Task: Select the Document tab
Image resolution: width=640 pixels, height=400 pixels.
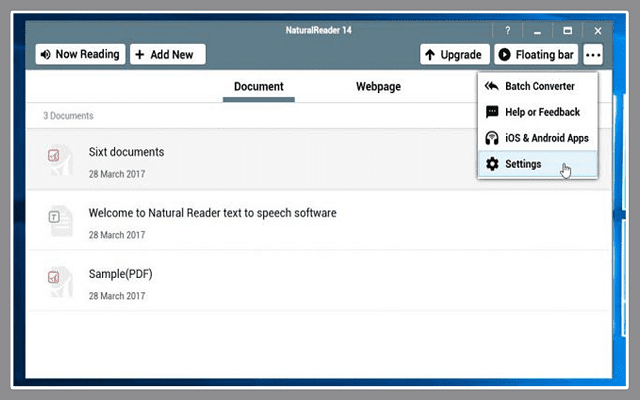Action: point(258,87)
